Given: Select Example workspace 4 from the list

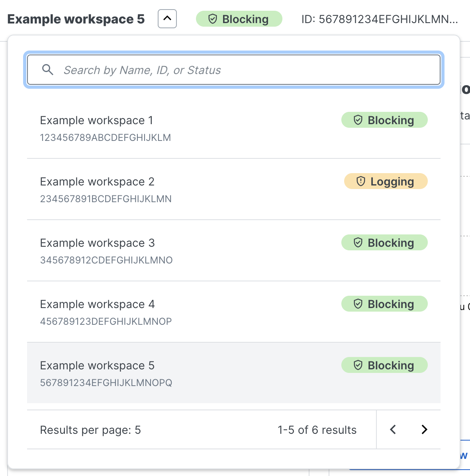Looking at the screenshot, I should tap(234, 312).
